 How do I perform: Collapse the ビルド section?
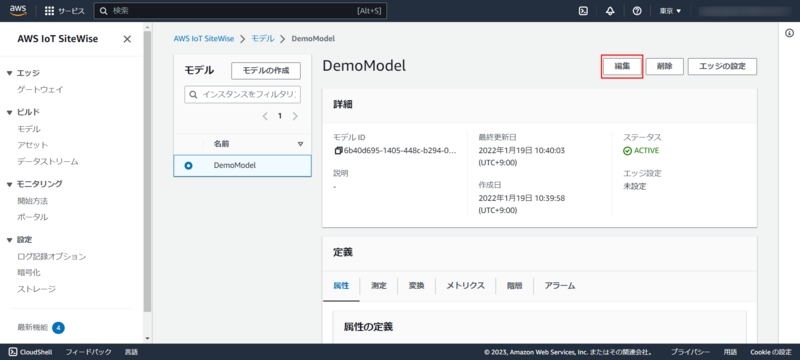coord(10,112)
